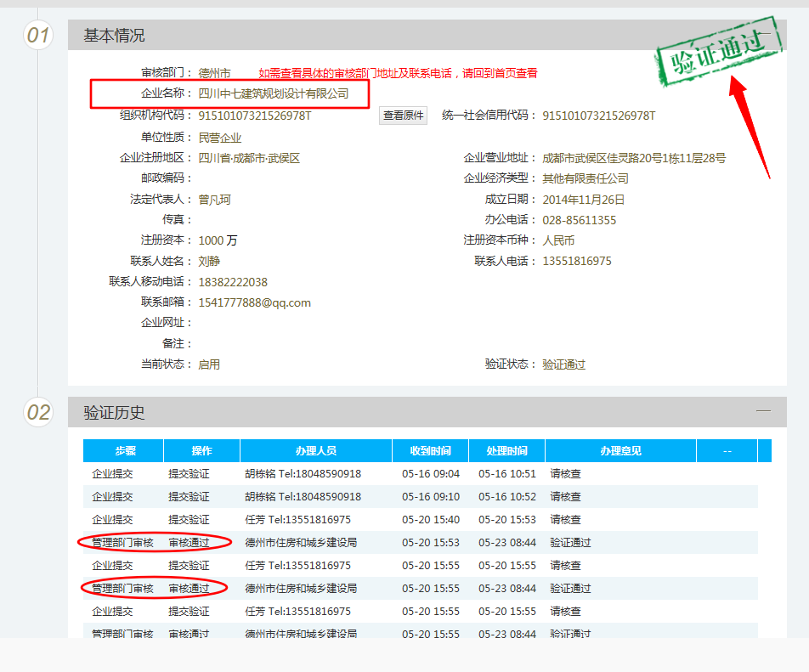Screen dimensions: 809x672
Task: Click the 查看原件 button
Action: [403, 116]
